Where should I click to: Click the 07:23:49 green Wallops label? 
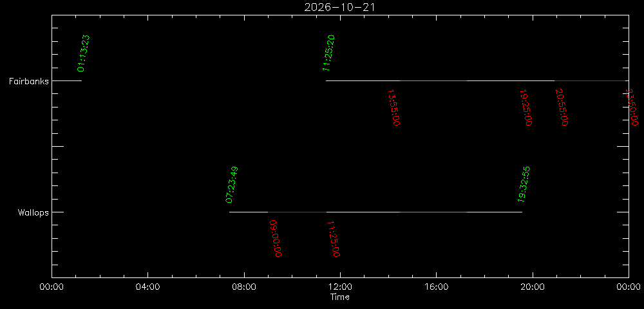pos(232,185)
